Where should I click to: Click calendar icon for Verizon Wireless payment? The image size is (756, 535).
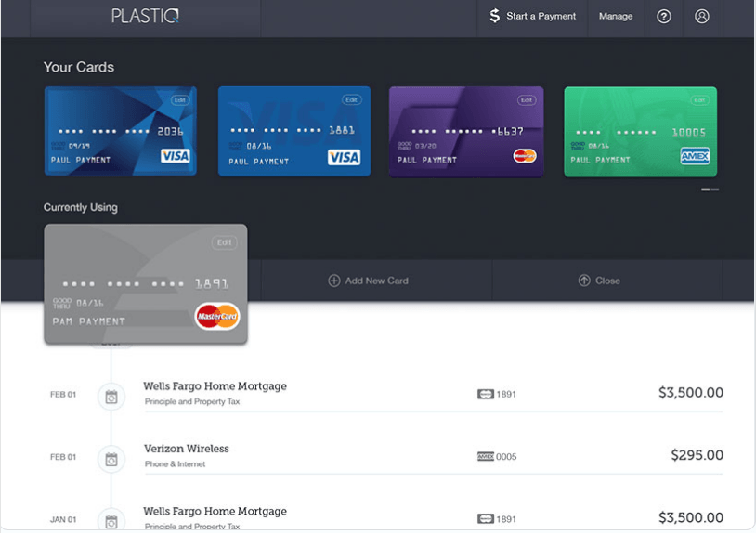[111, 460]
